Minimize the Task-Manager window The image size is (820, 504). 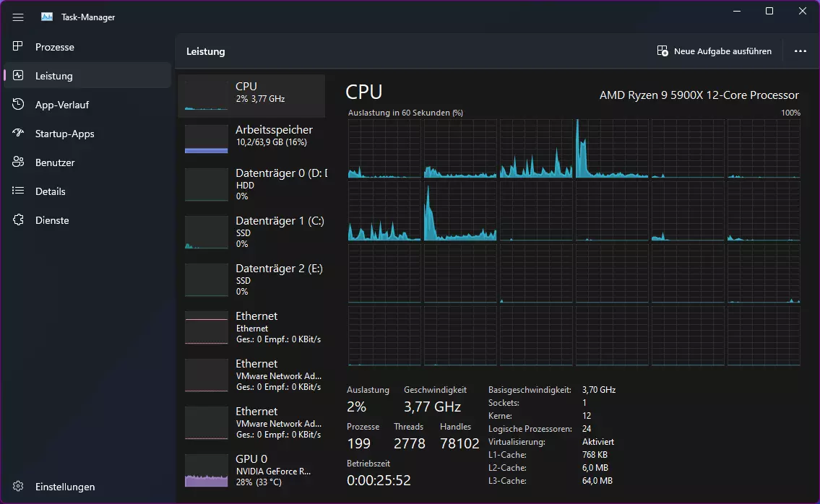coord(737,11)
